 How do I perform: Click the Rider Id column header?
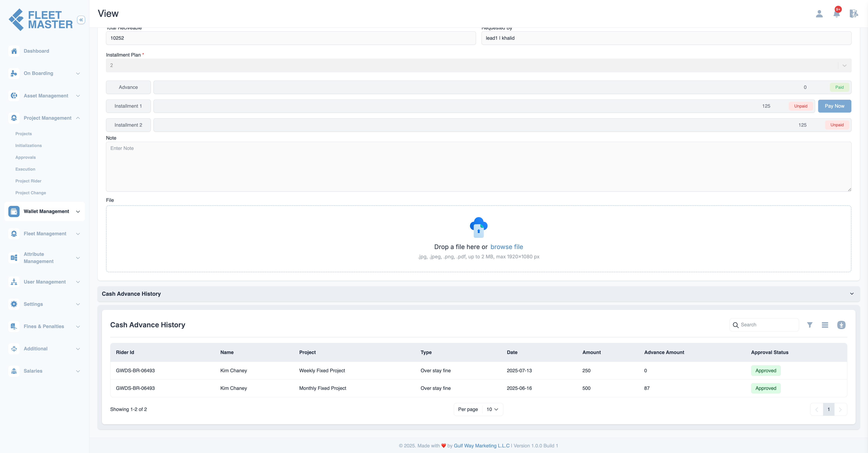click(125, 352)
